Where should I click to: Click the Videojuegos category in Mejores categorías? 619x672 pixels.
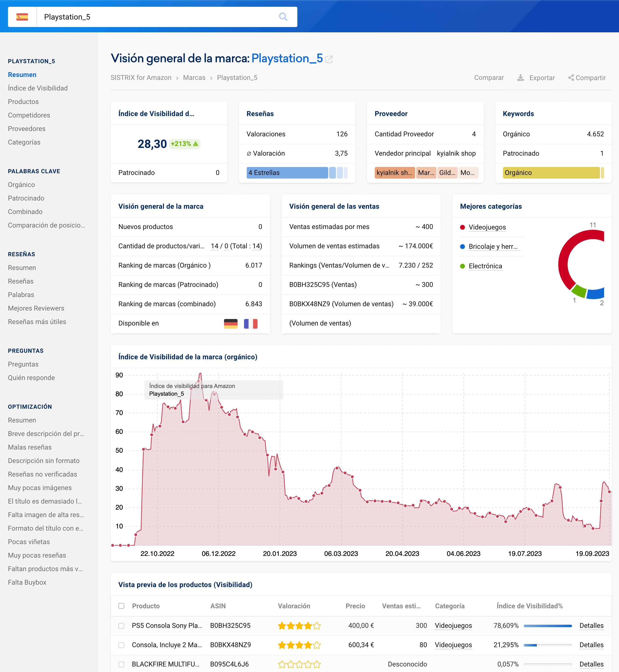point(487,227)
